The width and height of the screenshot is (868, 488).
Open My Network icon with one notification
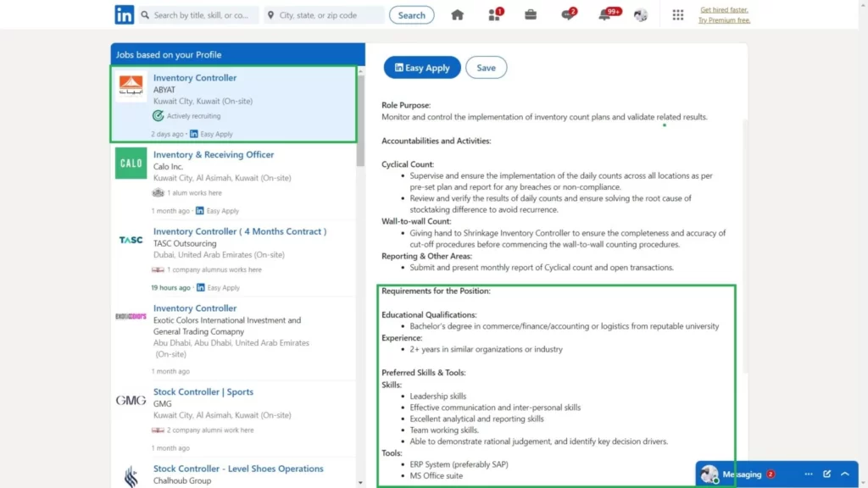495,14
